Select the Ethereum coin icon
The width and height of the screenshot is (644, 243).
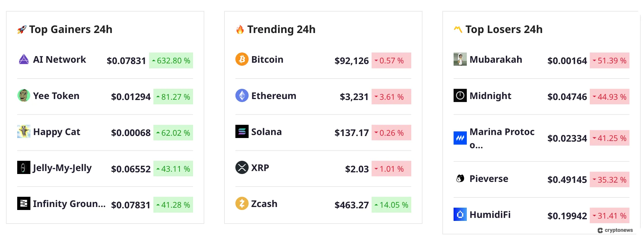coord(242,96)
